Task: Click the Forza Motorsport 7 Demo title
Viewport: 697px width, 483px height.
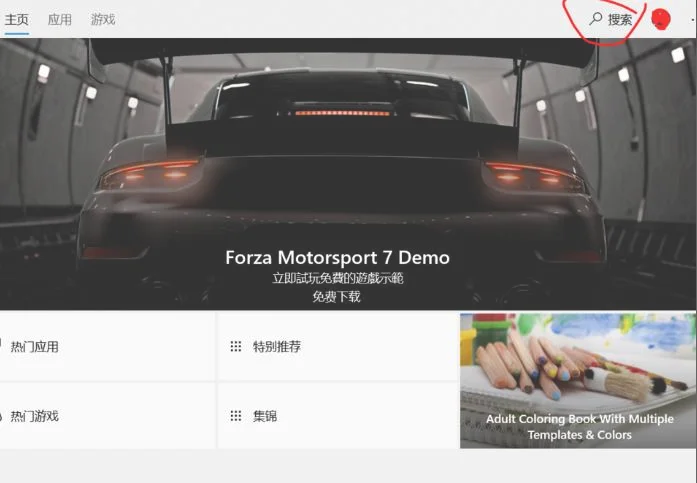Action: coord(337,258)
